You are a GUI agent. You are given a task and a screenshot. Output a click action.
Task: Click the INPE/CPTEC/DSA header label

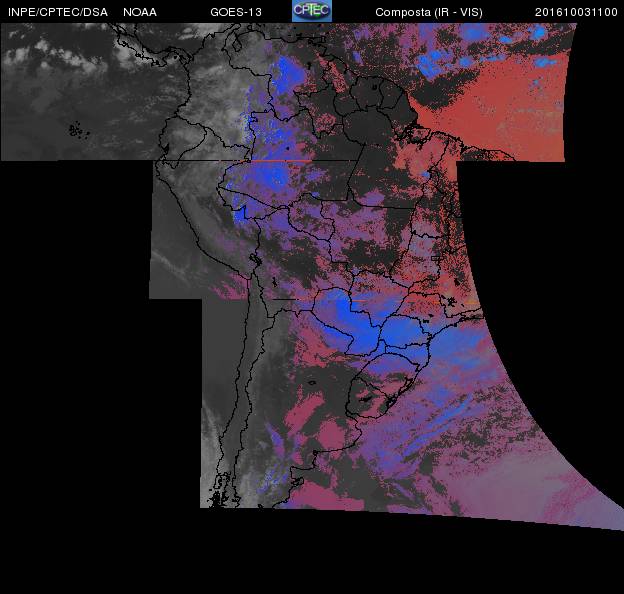click(57, 12)
